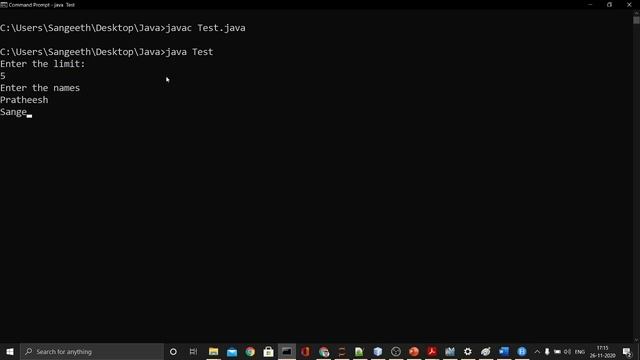Show hidden system tray icons
640x360 pixels.
point(537,352)
